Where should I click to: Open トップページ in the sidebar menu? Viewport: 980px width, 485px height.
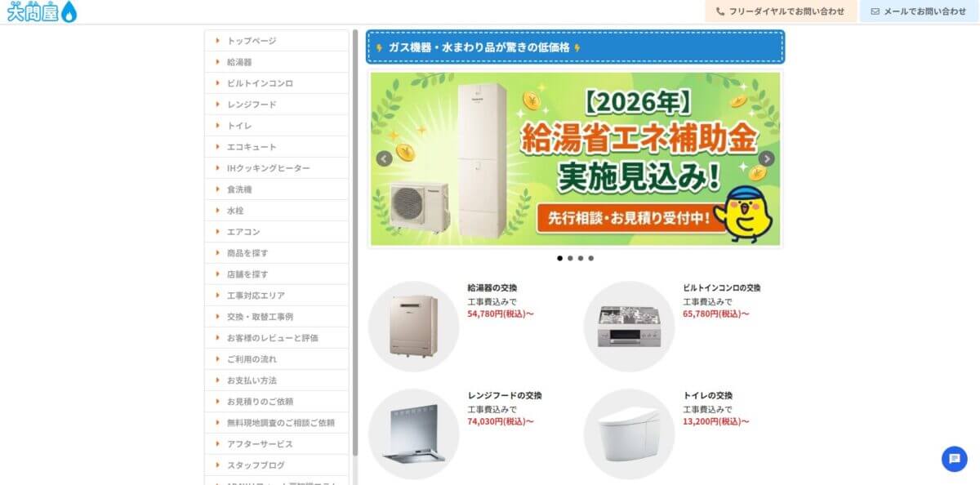pyautogui.click(x=277, y=41)
